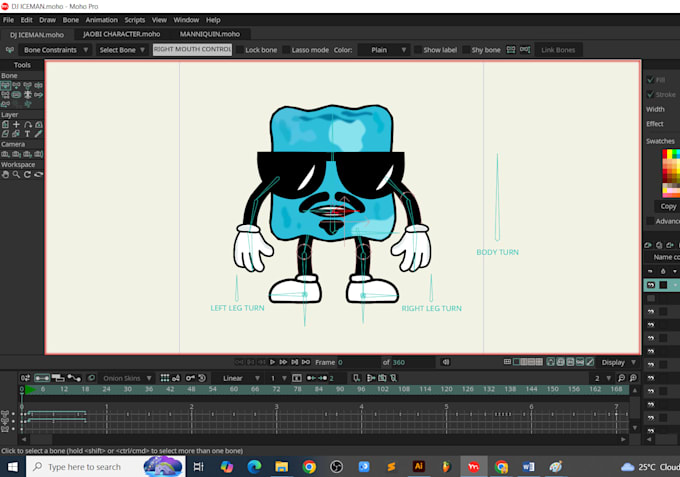Viewport: 680px width, 477px height.
Task: Zoom in the timeline
Action: [633, 378]
